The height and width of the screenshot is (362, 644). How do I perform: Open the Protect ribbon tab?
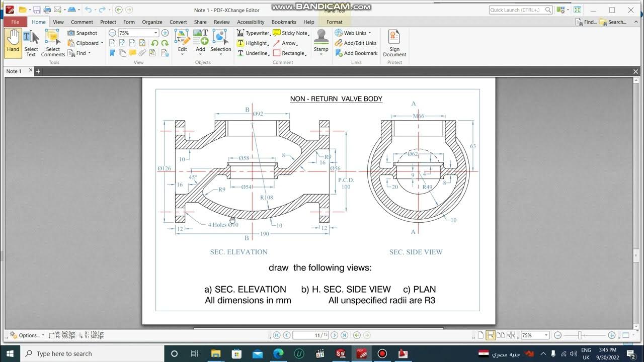[108, 22]
